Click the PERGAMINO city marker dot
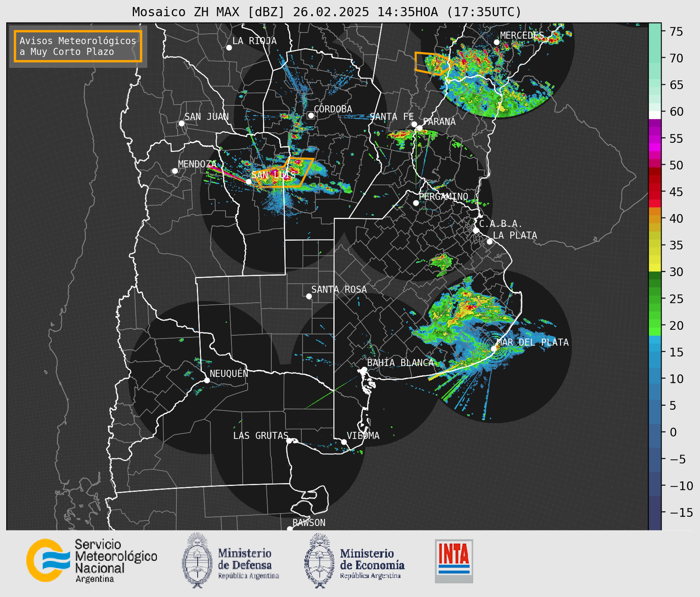 tap(416, 203)
